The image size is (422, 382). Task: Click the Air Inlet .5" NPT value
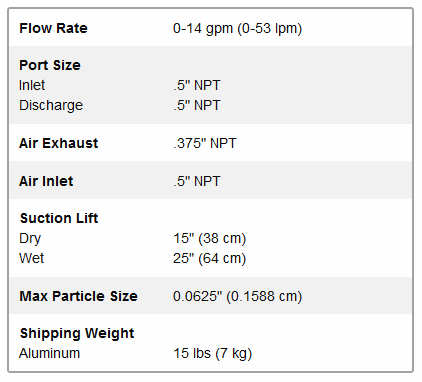pyautogui.click(x=197, y=181)
